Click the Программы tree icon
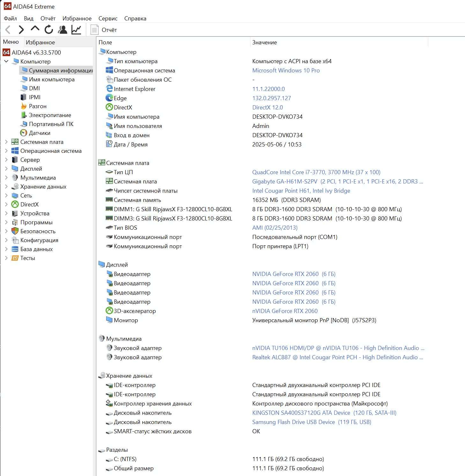This screenshot has height=476, width=465. coord(15,222)
